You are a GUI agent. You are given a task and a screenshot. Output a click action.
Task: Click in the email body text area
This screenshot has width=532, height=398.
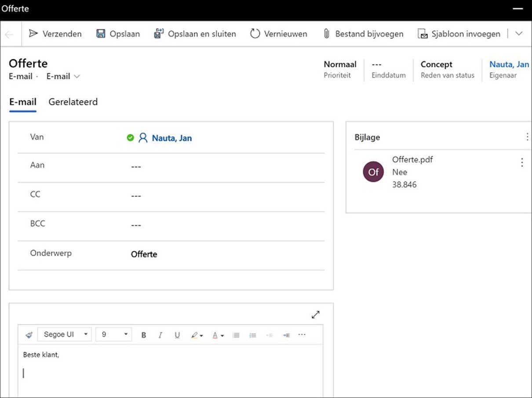coord(171,371)
